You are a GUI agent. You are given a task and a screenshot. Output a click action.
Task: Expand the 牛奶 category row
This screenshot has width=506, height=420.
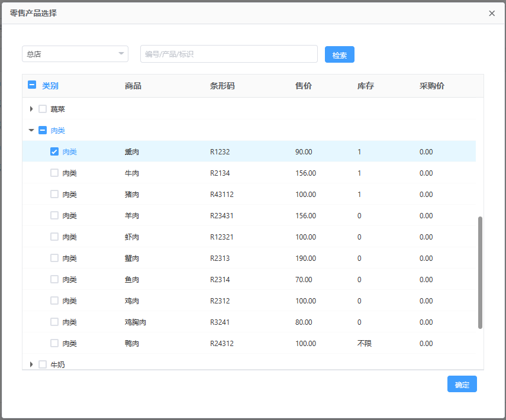[31, 364]
